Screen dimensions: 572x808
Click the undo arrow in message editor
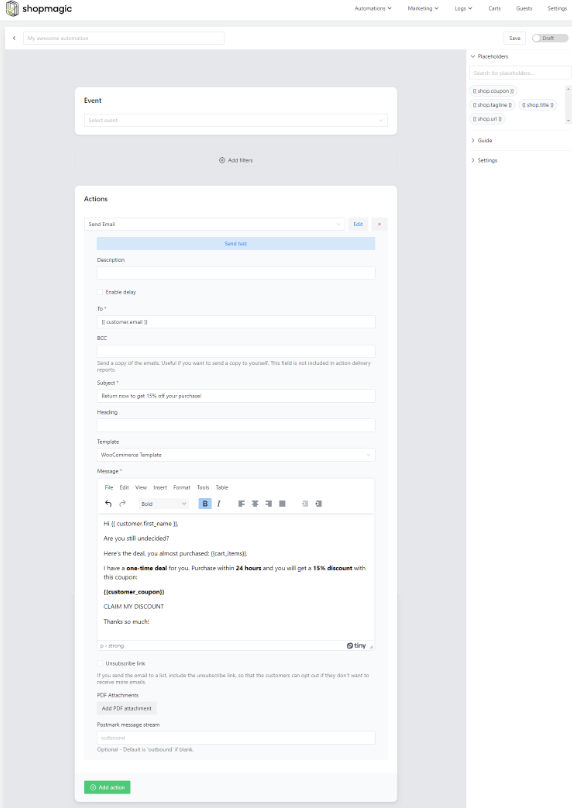click(x=108, y=503)
